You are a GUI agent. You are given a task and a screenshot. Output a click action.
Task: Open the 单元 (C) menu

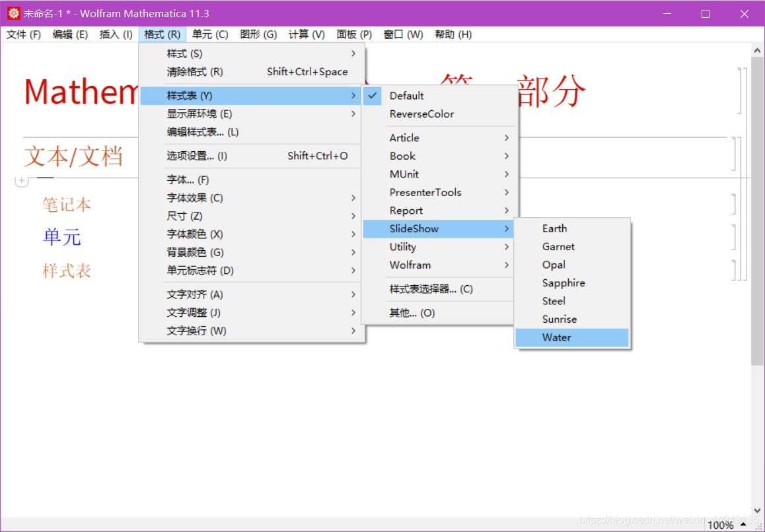click(210, 34)
